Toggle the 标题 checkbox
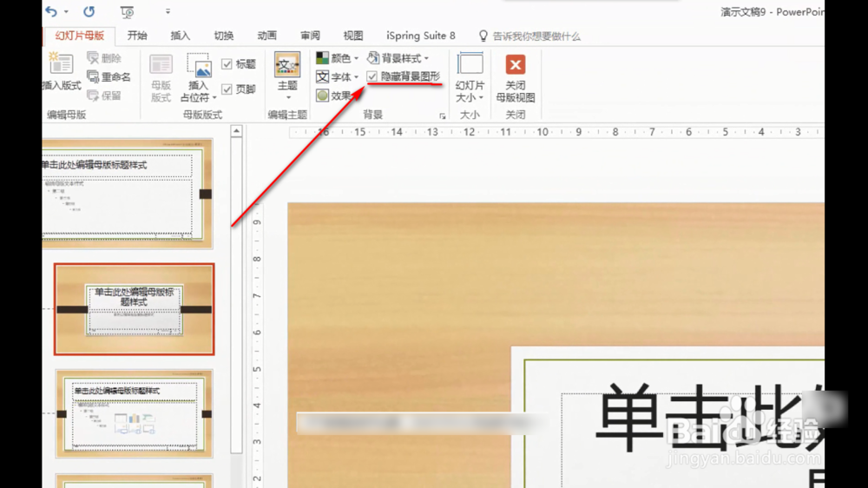 pos(227,64)
